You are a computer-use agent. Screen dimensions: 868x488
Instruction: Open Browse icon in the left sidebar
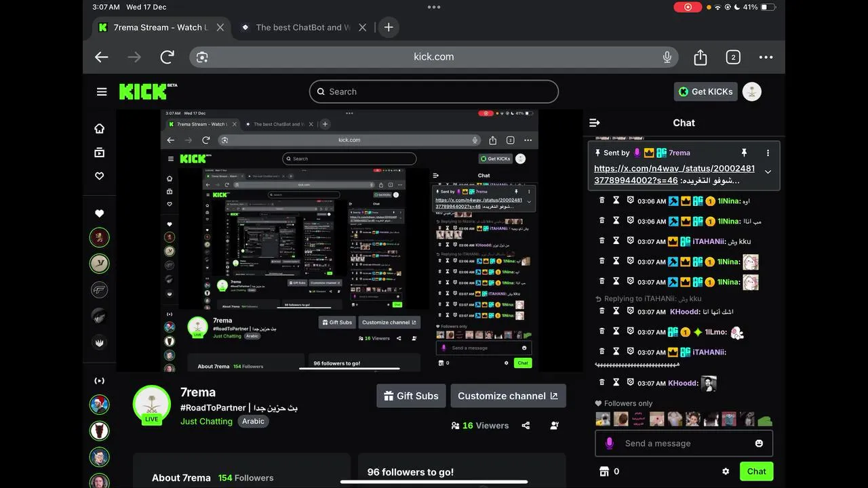99,152
